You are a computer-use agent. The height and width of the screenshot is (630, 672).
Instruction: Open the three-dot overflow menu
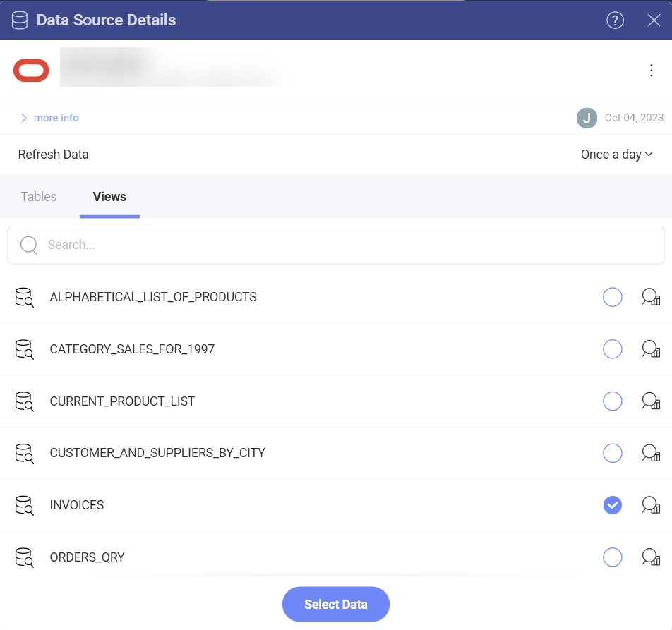click(652, 71)
